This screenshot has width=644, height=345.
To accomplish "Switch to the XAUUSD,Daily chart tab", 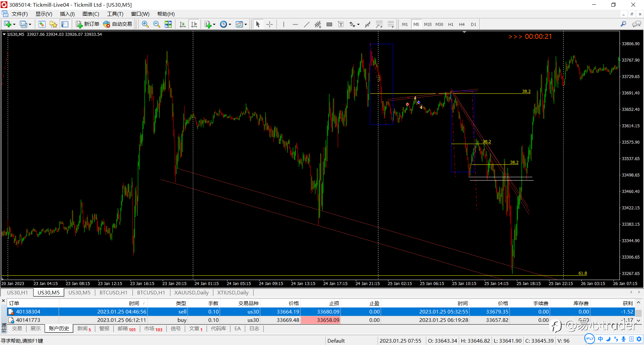I will pos(191,292).
